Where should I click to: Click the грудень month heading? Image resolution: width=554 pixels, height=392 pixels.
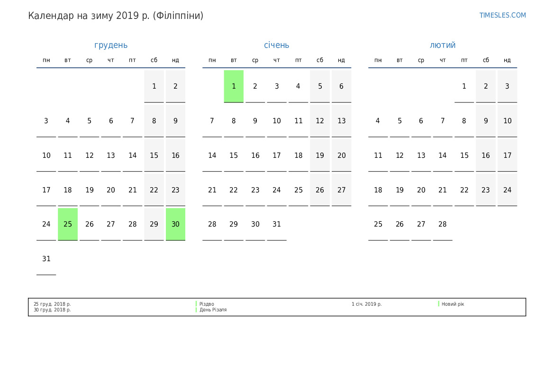coord(111,45)
